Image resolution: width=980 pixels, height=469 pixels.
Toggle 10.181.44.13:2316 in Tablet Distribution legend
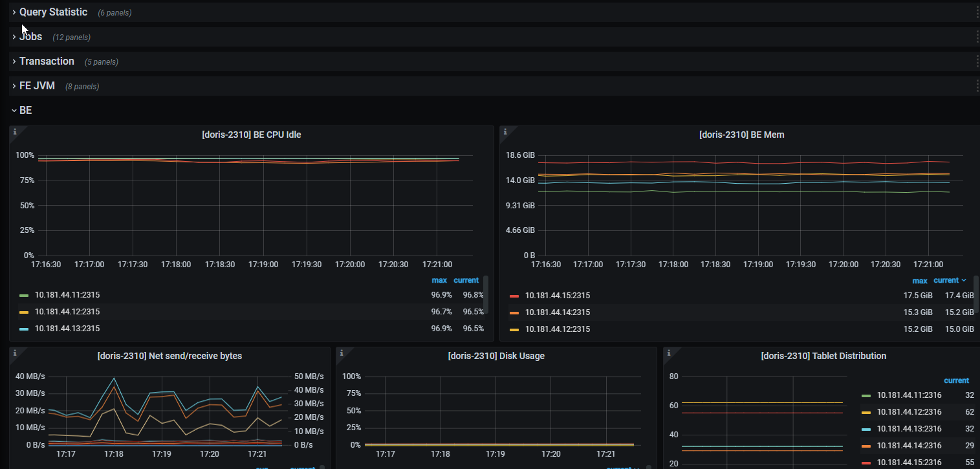tap(909, 429)
